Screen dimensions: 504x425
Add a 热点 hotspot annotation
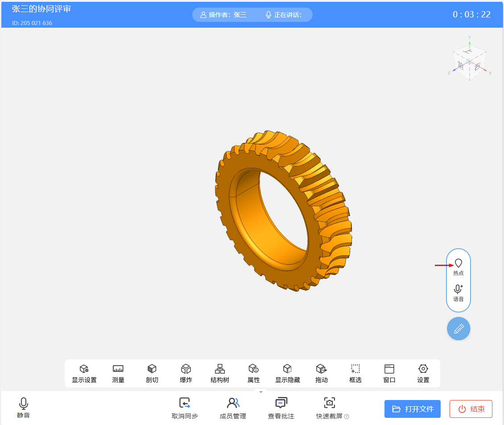(459, 267)
